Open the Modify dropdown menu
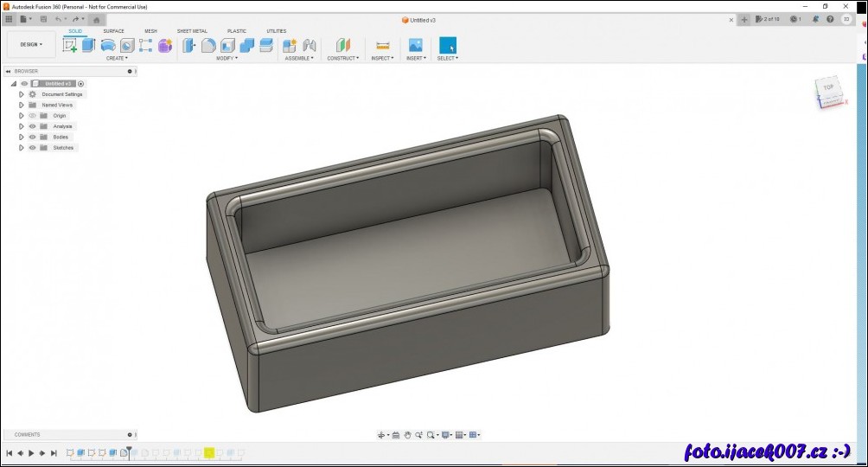Viewport: 868px width, 467px height. pos(227,59)
